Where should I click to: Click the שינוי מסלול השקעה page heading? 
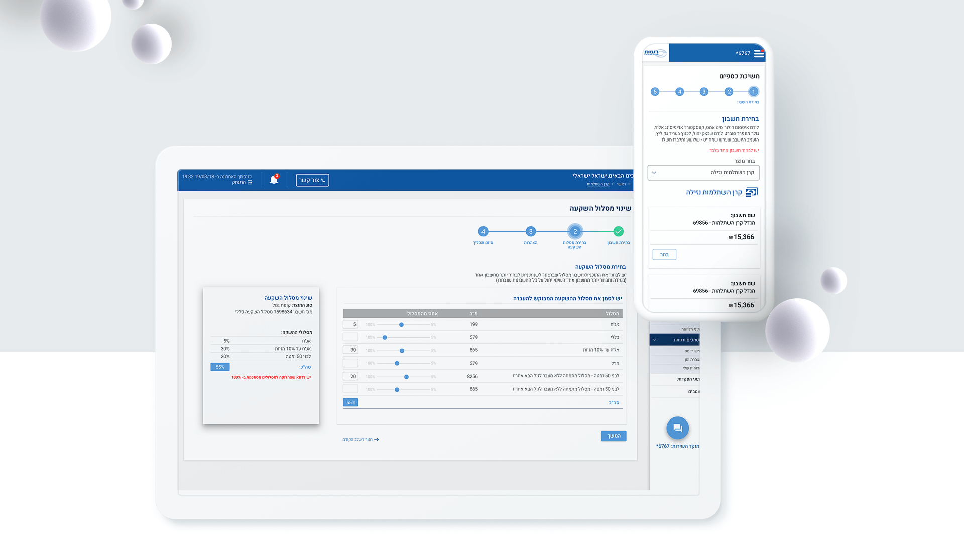click(600, 208)
